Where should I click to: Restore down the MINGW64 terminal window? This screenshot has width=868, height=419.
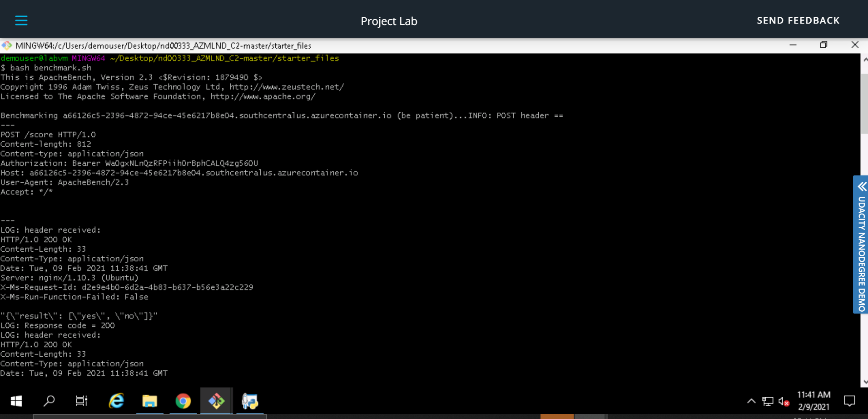click(x=823, y=45)
